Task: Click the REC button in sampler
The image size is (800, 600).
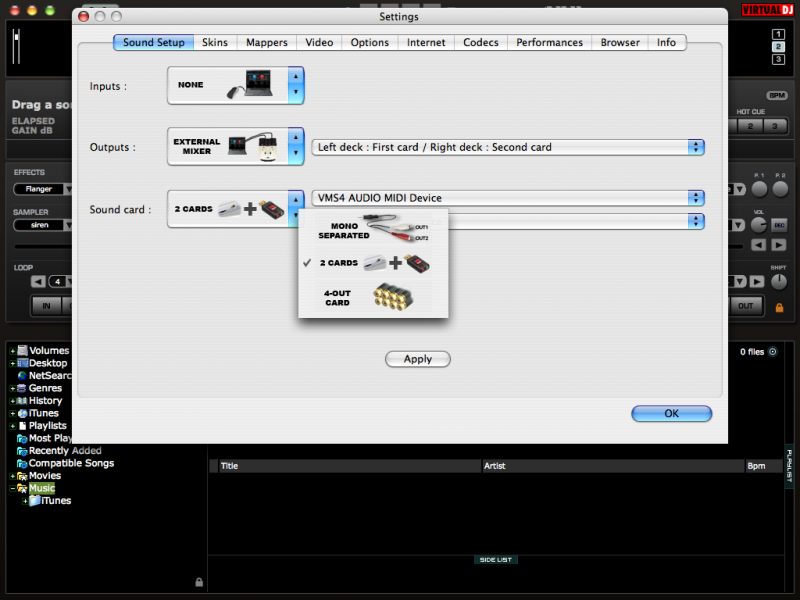Action: coord(779,225)
